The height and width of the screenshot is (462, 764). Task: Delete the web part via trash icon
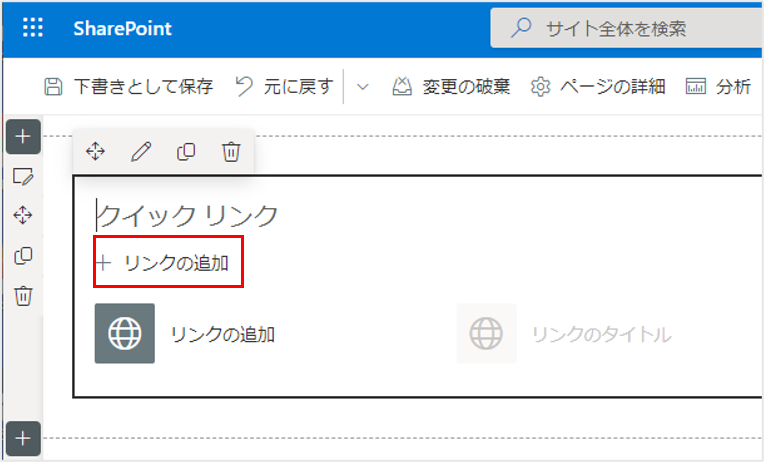click(231, 151)
